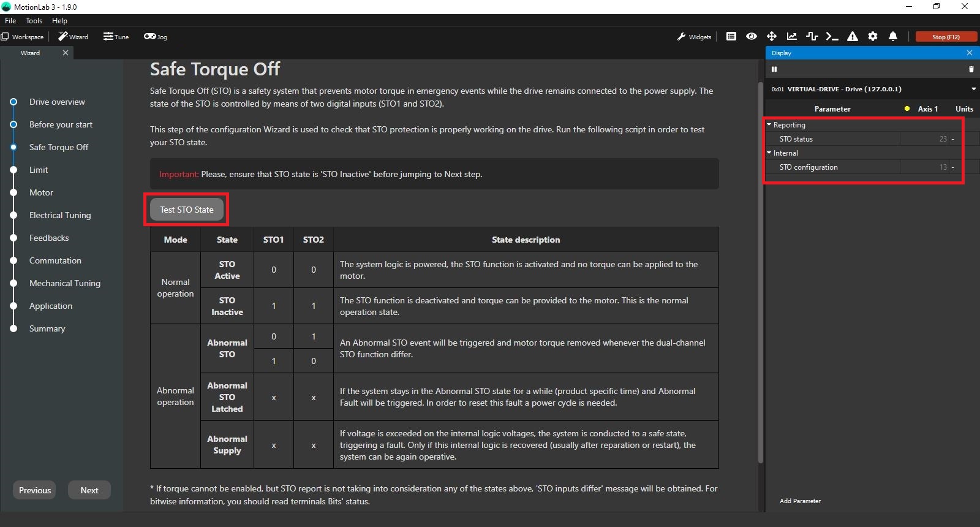
Task: Pause the Display panel updates
Action: (774, 69)
